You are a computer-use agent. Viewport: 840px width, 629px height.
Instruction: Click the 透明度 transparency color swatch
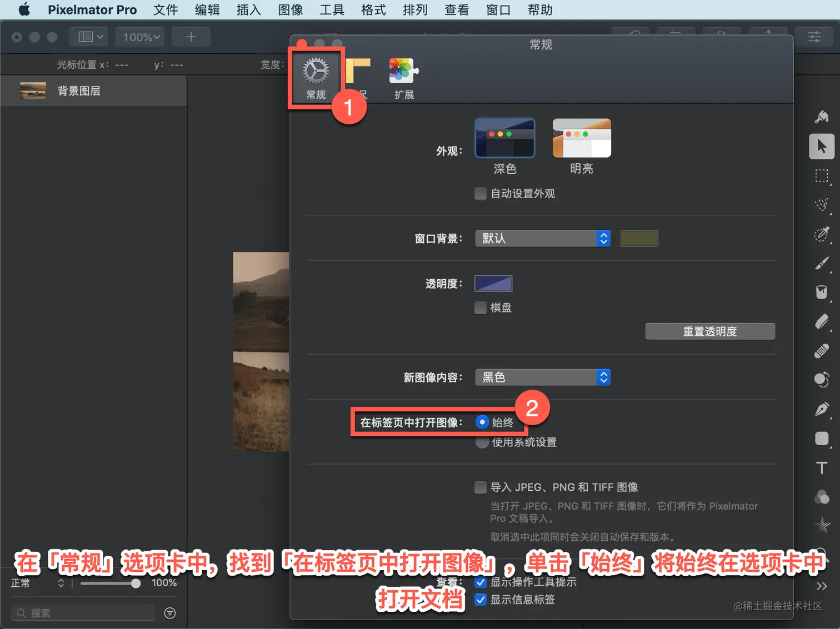pyautogui.click(x=493, y=284)
